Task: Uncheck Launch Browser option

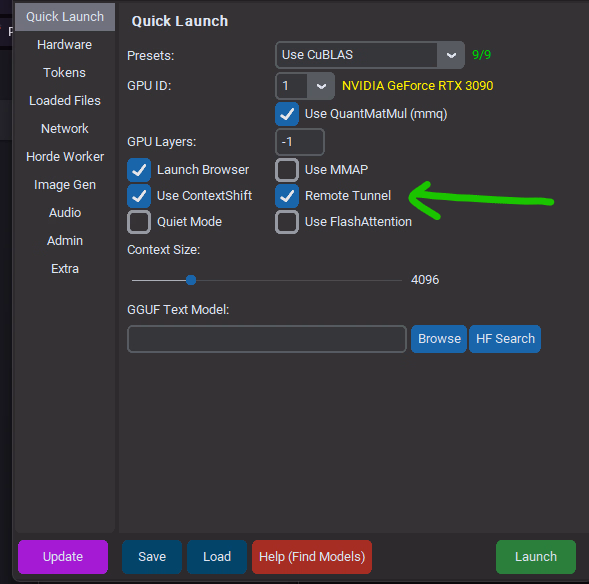Action: (x=139, y=170)
